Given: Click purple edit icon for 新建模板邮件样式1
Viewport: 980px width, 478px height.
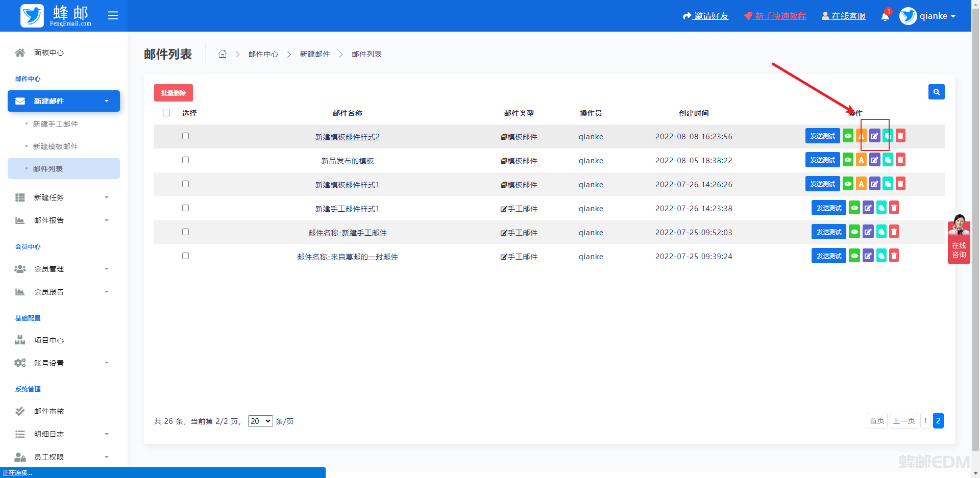Looking at the screenshot, I should click(874, 184).
